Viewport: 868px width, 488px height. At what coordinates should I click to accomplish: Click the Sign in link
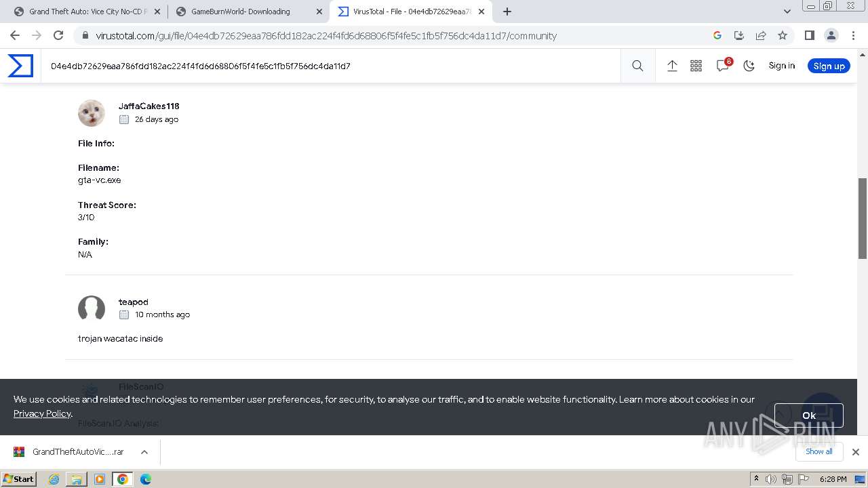(x=781, y=66)
